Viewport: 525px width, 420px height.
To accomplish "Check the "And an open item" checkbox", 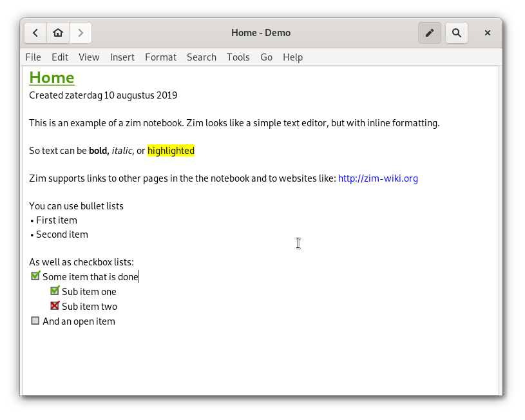I will 35,321.
